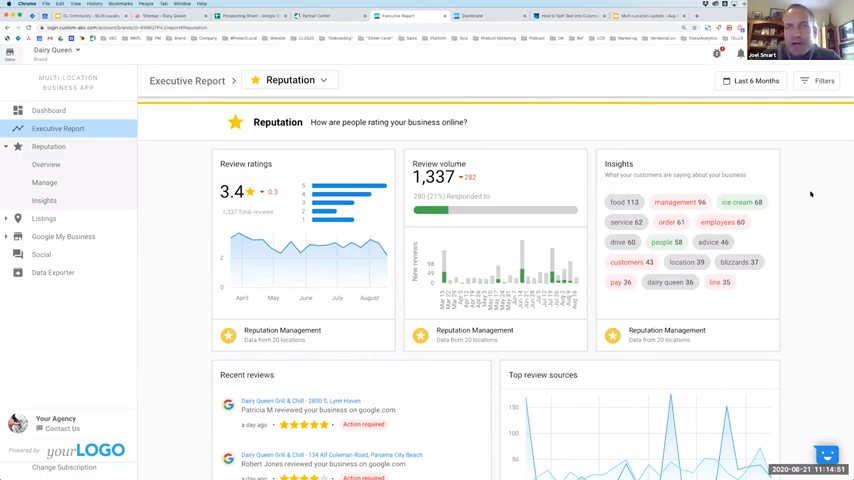Click the 5-star rating bar
This screenshot has width=854, height=480.
pos(349,186)
